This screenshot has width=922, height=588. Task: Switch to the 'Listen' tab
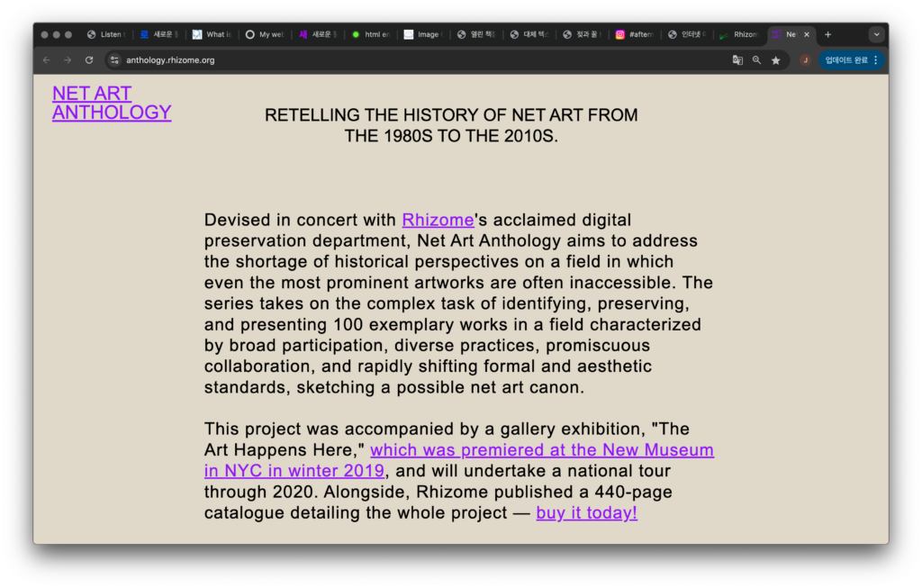(106, 34)
